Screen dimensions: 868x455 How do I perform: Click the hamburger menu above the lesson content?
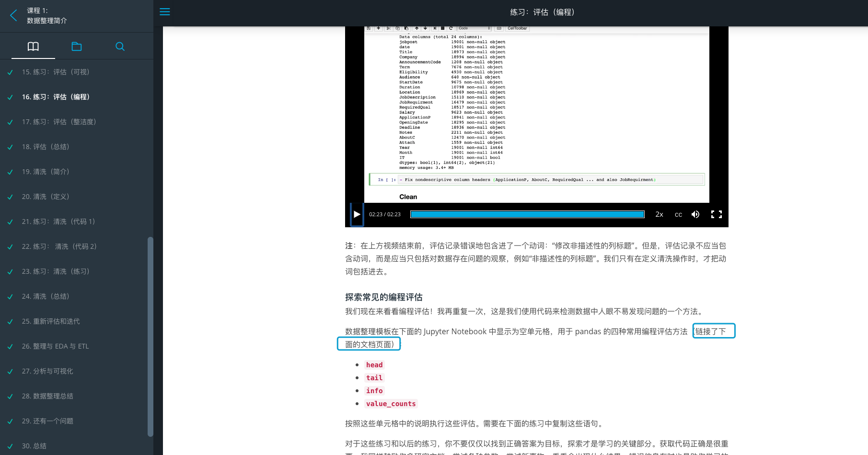pyautogui.click(x=164, y=12)
